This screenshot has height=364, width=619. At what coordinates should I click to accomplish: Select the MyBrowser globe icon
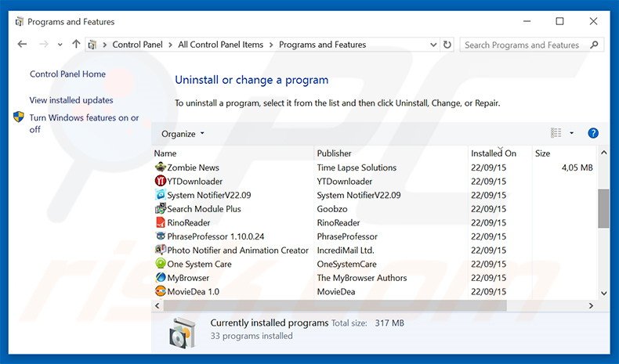161,278
